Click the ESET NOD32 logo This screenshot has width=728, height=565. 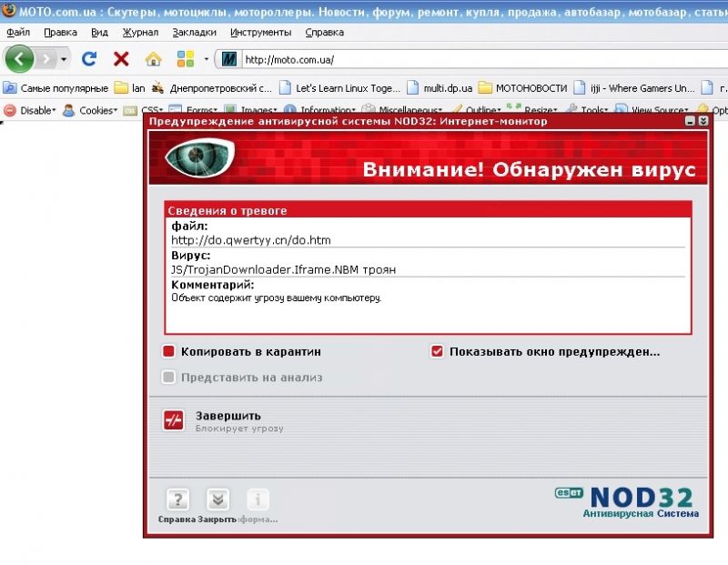(x=627, y=502)
